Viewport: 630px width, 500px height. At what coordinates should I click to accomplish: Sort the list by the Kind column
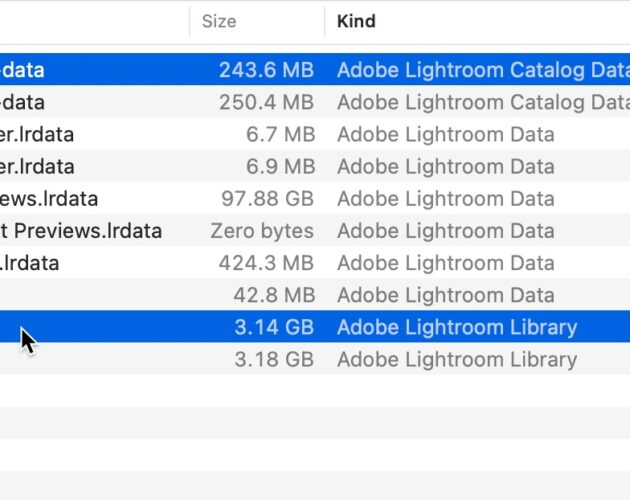pos(356,21)
